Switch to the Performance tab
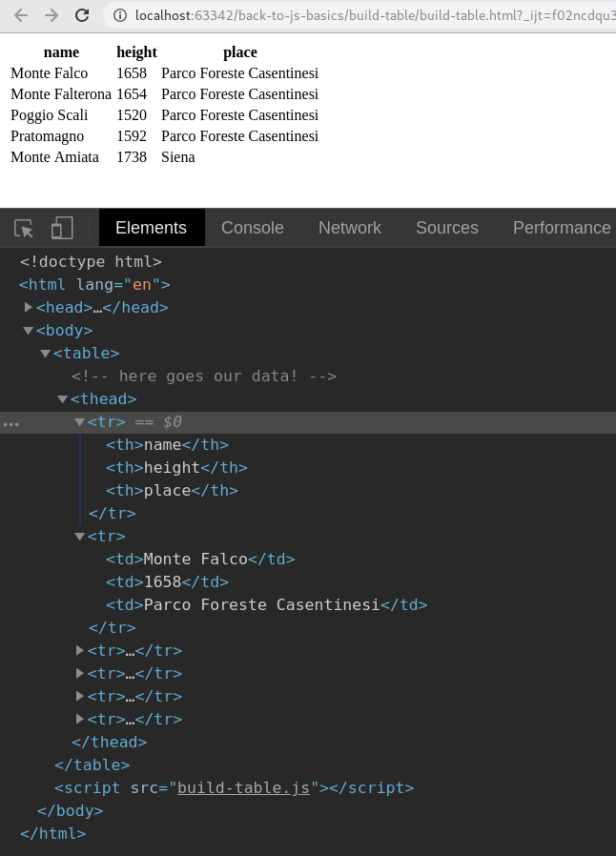616x856 pixels. (x=562, y=228)
